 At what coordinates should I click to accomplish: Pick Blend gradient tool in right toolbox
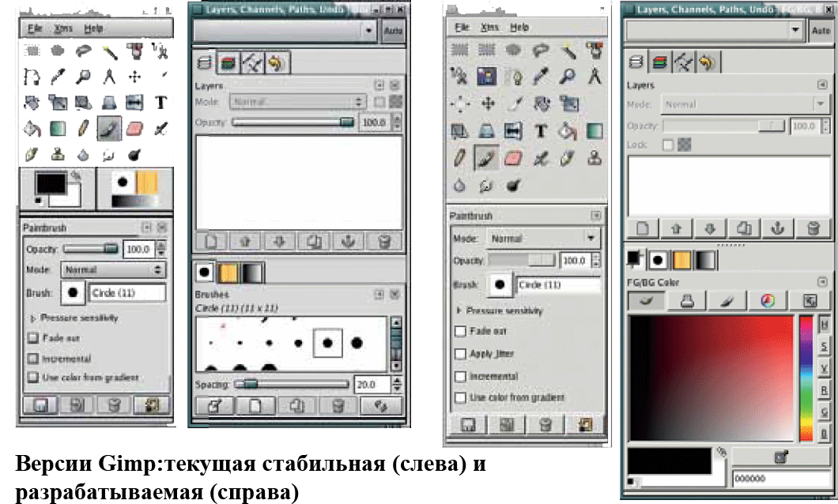click(595, 131)
